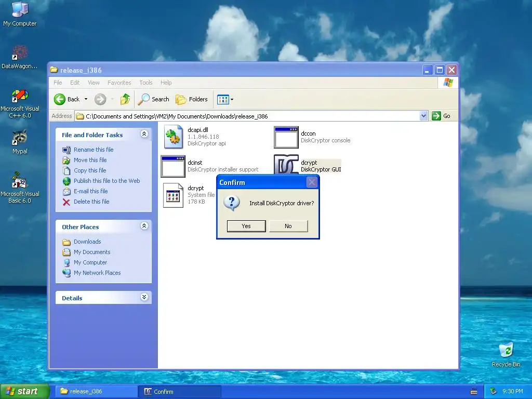Click the Go button
Viewport: 532px width, 399px height.
[441, 116]
